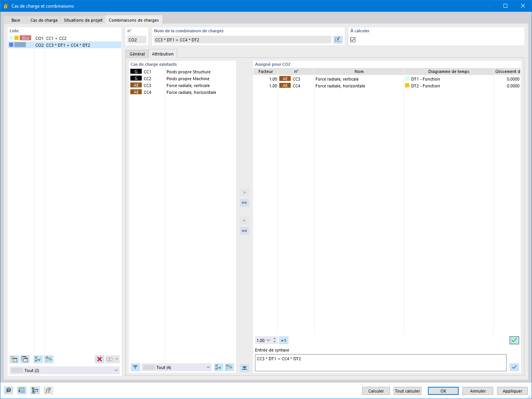The height and width of the screenshot is (399, 532).
Task: Switch to the Général sub-tab
Action: 137,54
